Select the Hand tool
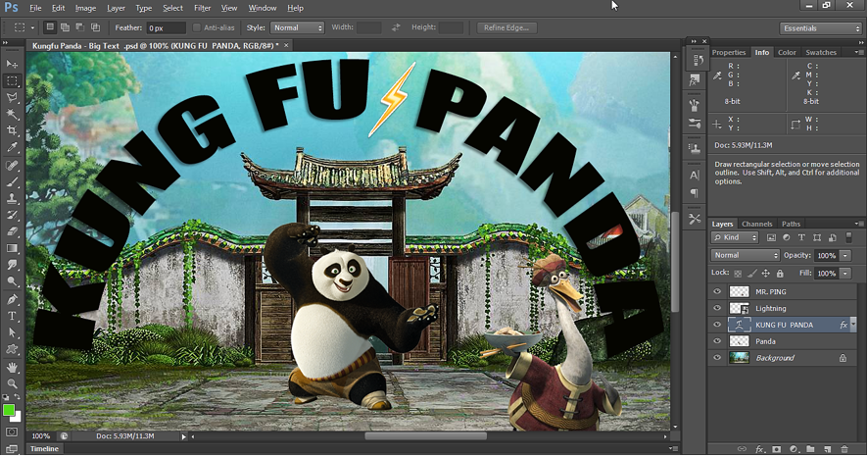Image resolution: width=868 pixels, height=457 pixels. click(12, 367)
